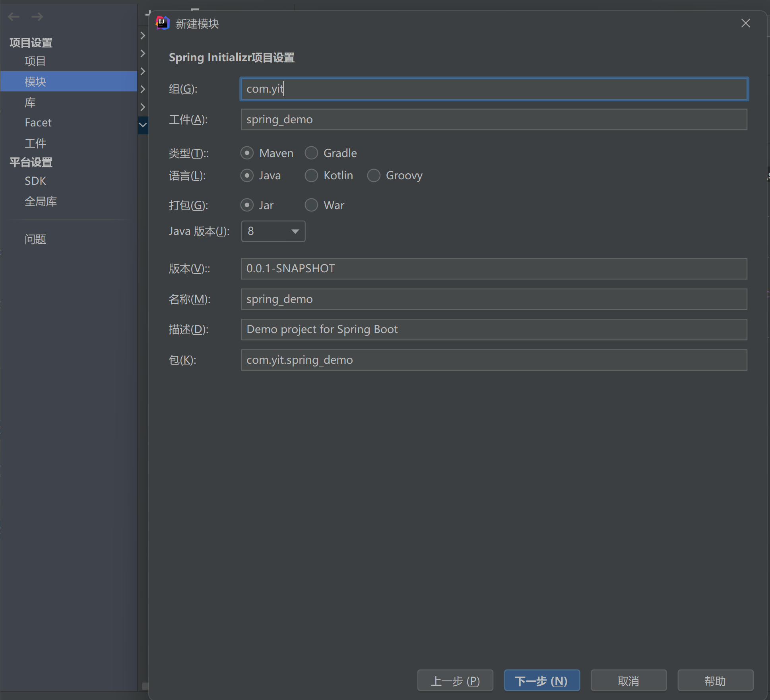Image resolution: width=770 pixels, height=700 pixels.
Task: Focus the 名称(M) input field
Action: point(494,299)
